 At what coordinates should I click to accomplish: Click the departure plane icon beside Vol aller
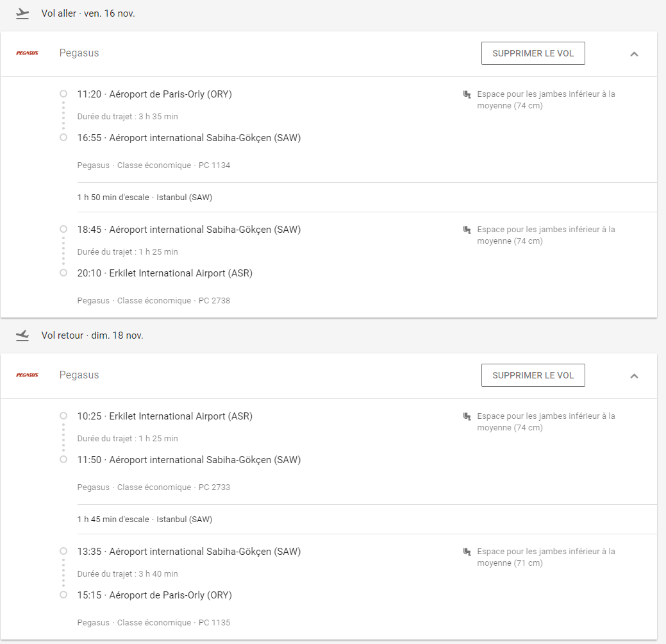pyautogui.click(x=23, y=13)
